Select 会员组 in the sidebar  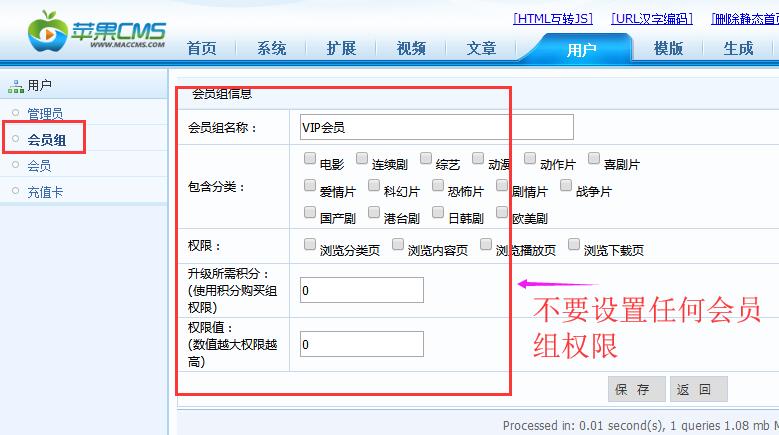47,140
